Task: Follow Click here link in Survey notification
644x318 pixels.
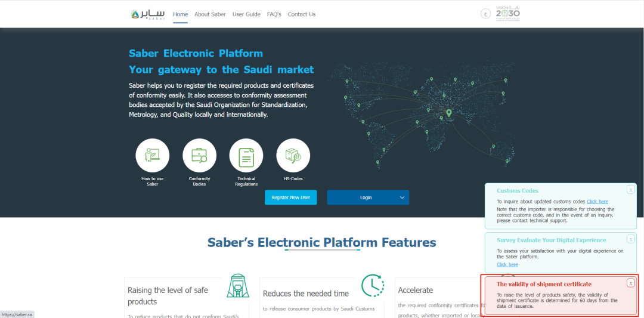Action: click(x=507, y=264)
